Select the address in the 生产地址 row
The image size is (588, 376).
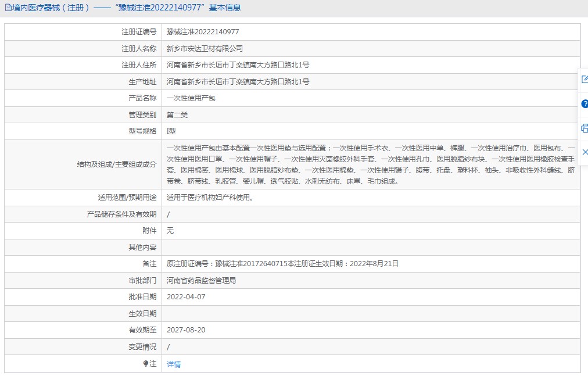(x=238, y=81)
